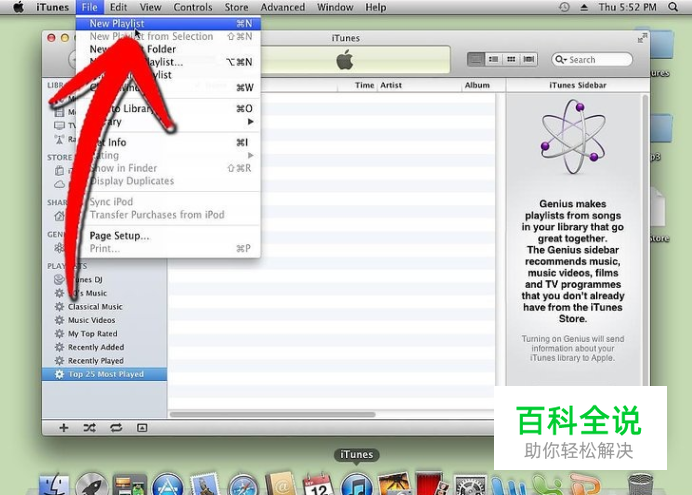Click the iTunes DJ playlist icon

click(x=59, y=279)
